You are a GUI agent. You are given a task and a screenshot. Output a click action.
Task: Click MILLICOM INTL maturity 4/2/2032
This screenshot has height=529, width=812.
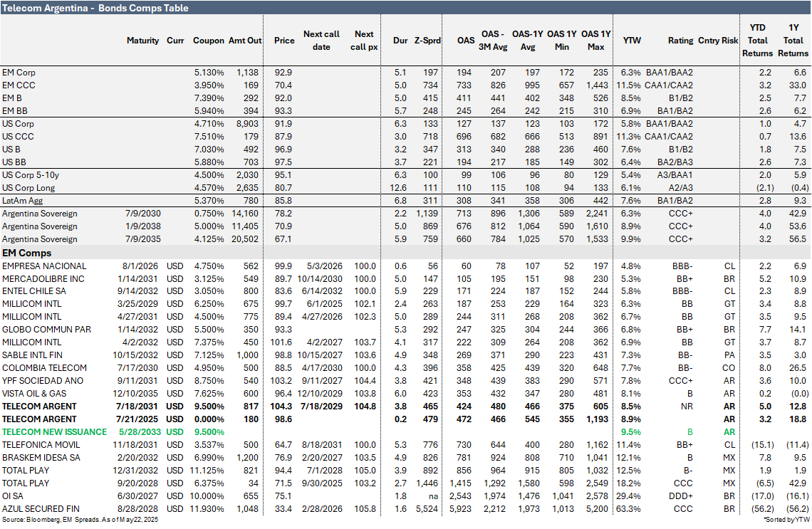[140, 342]
